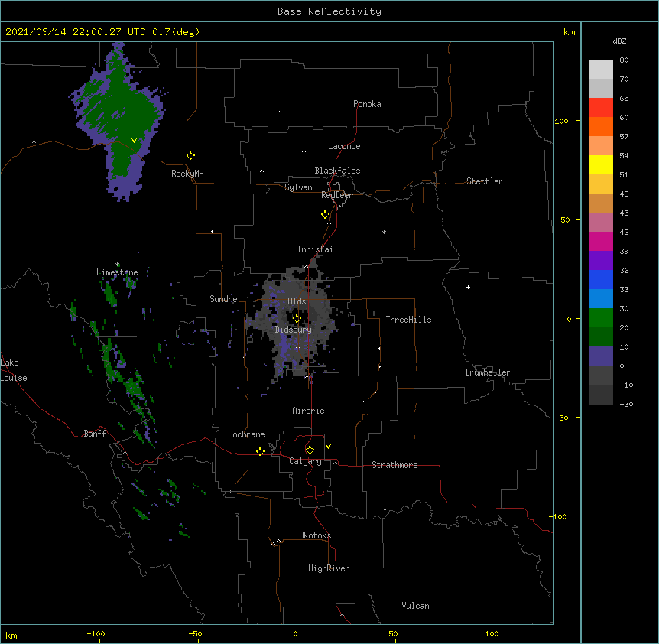Click the Calgary city label
Viewport: 659px width, 644px height.
coord(305,461)
